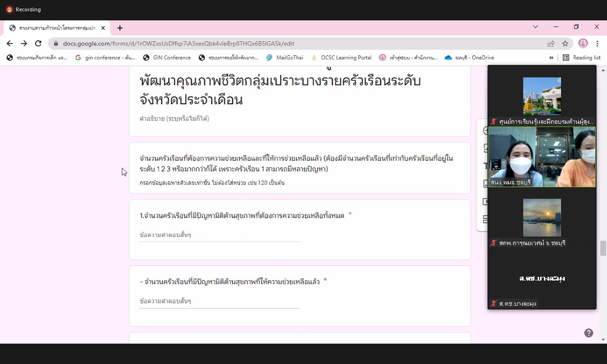This screenshot has width=607, height=364.
Task: Click the share this page icon
Action: (x=551, y=44)
